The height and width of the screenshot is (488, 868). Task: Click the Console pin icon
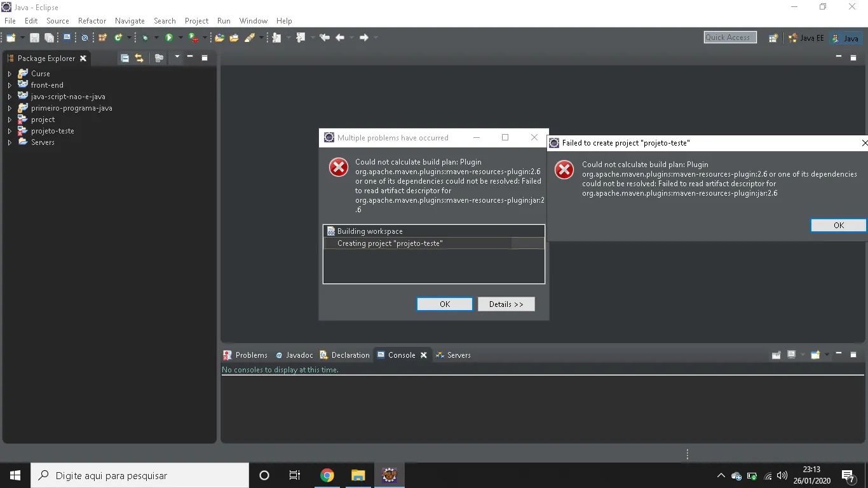click(x=776, y=355)
